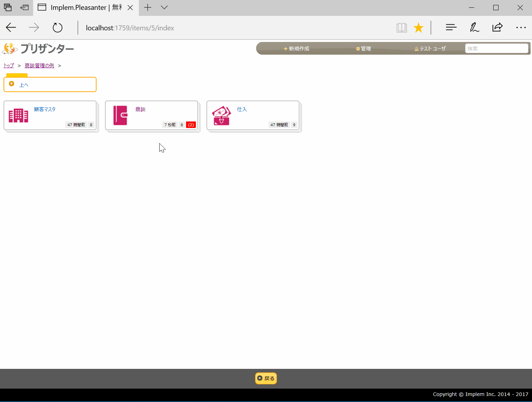
Task: Focus the 検索 search field
Action: [x=497, y=49]
